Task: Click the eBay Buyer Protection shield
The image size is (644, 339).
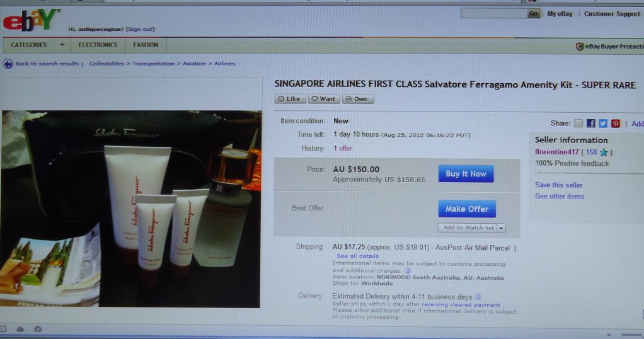Action: (580, 47)
